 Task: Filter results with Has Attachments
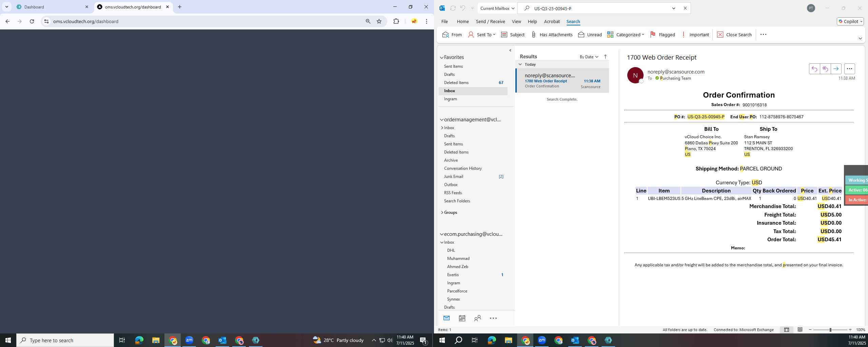551,35
